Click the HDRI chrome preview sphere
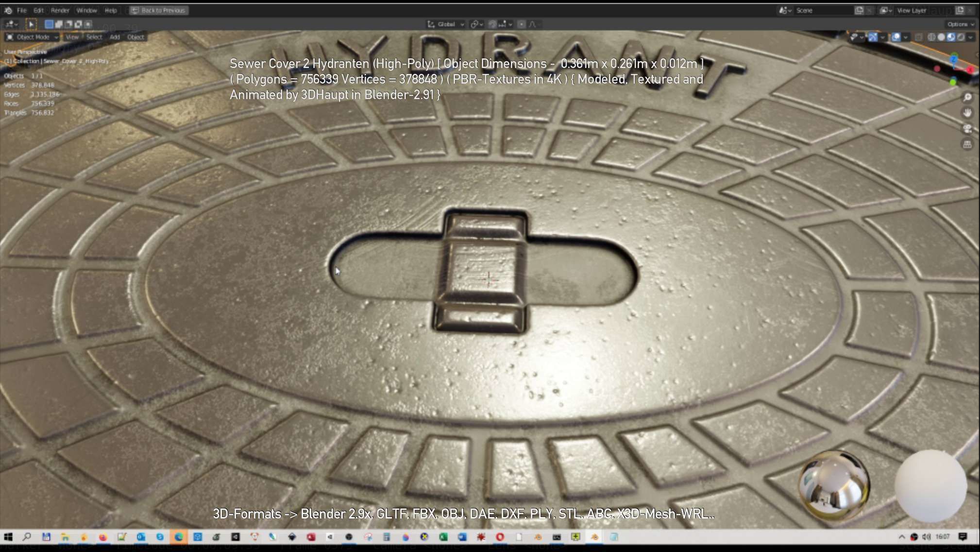 click(x=834, y=486)
